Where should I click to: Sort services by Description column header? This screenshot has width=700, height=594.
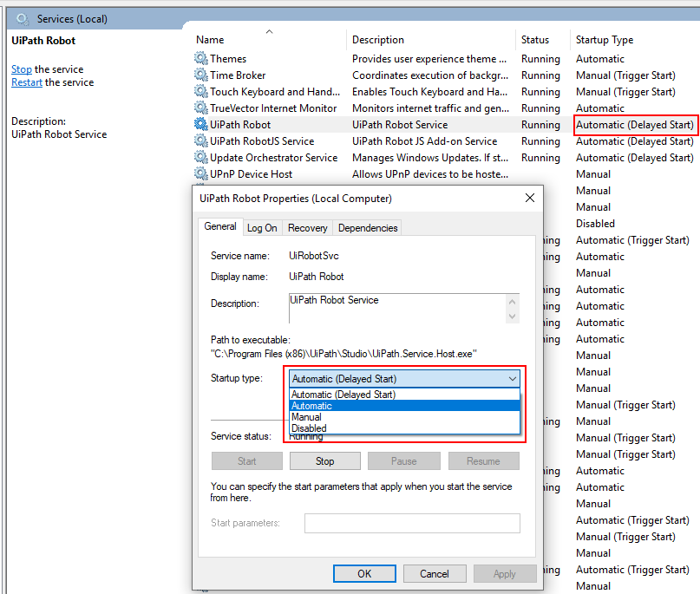point(431,39)
